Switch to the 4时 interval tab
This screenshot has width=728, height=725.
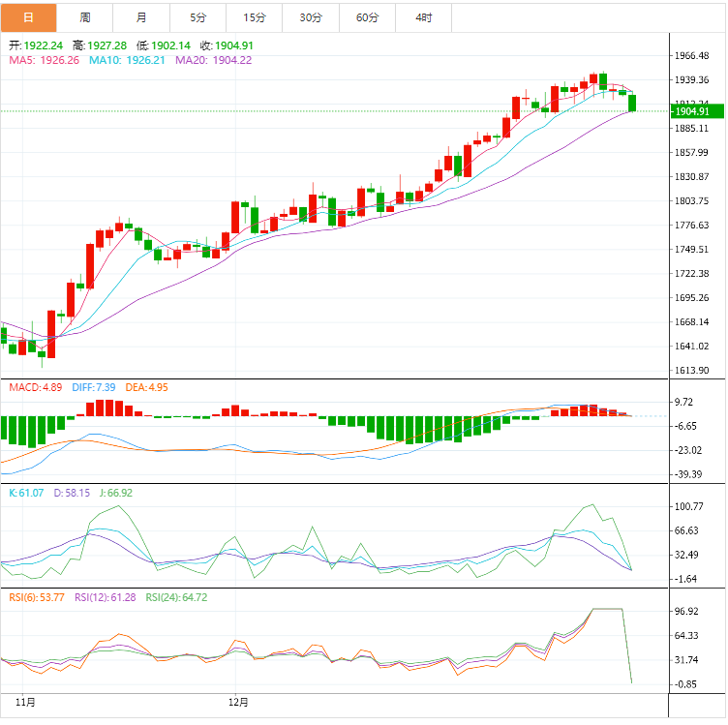(x=424, y=17)
